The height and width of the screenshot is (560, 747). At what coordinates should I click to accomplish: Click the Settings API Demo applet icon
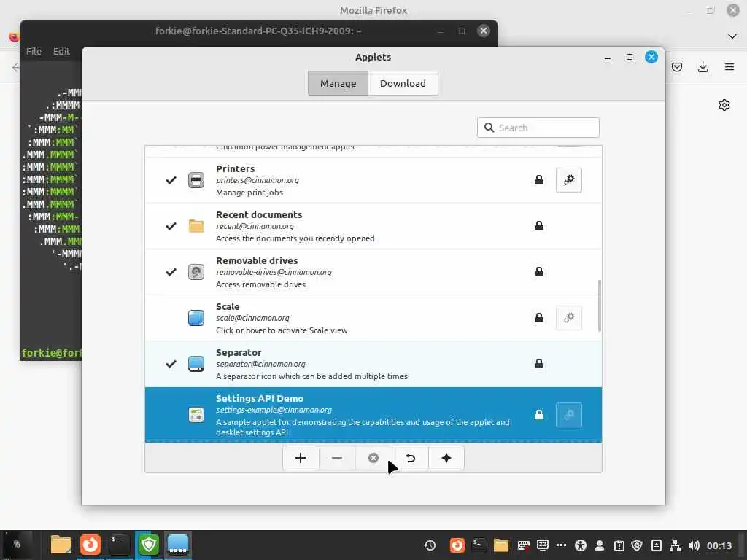tap(196, 415)
